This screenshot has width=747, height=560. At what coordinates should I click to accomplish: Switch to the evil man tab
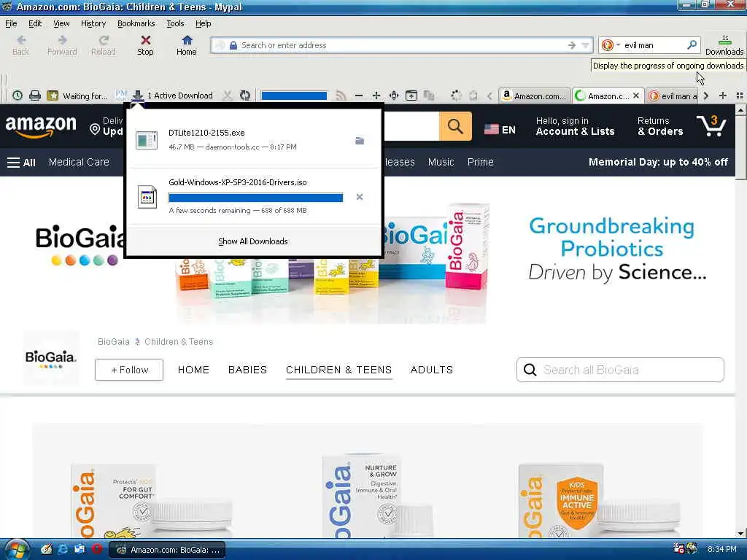point(673,96)
